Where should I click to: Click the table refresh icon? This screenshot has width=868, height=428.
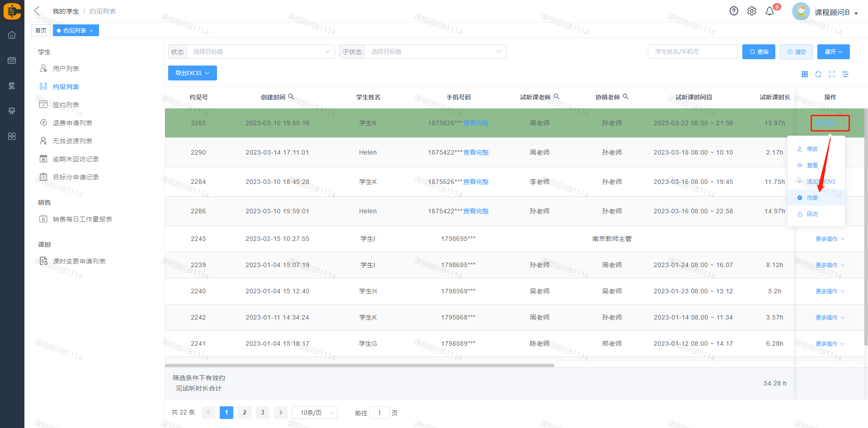click(x=818, y=74)
